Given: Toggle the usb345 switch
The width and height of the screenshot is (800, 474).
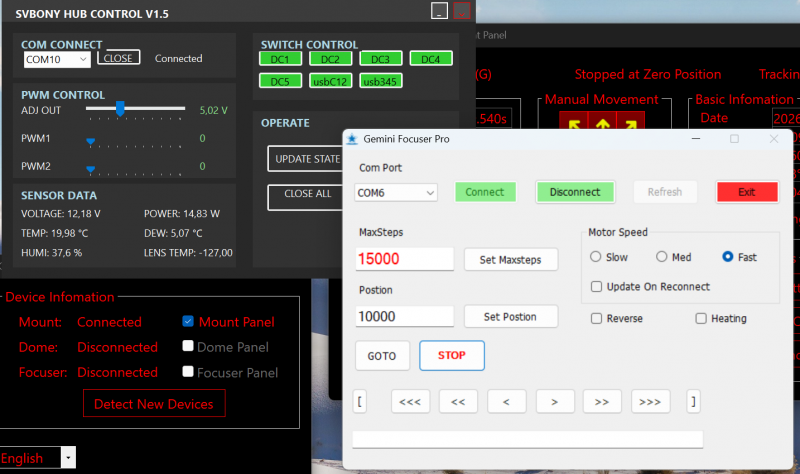Looking at the screenshot, I should [x=381, y=81].
